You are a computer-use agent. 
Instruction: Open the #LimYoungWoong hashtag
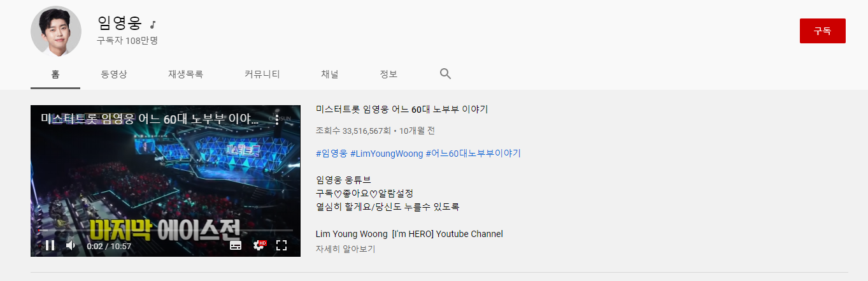tap(387, 154)
